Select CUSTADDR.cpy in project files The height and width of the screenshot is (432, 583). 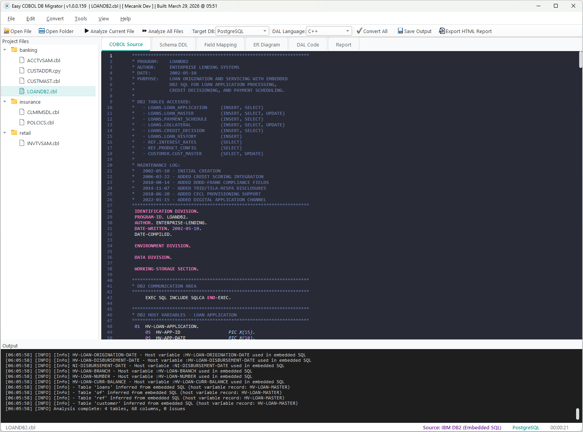click(x=44, y=71)
